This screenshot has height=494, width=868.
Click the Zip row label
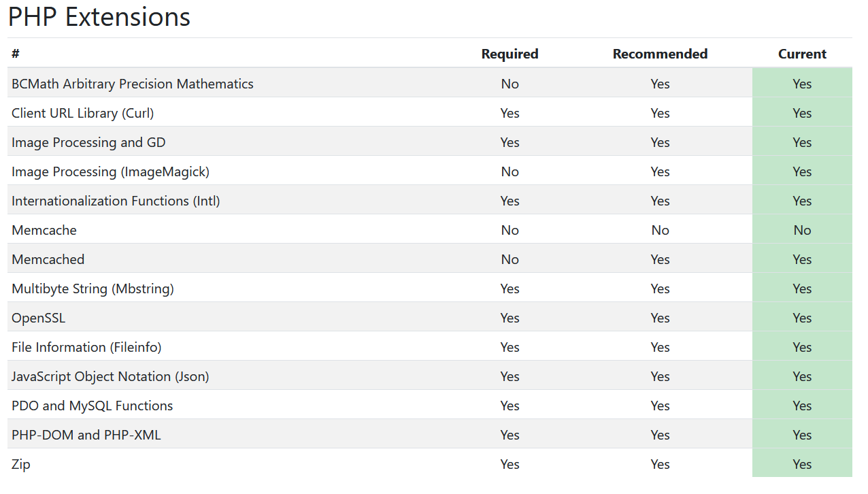(21, 464)
